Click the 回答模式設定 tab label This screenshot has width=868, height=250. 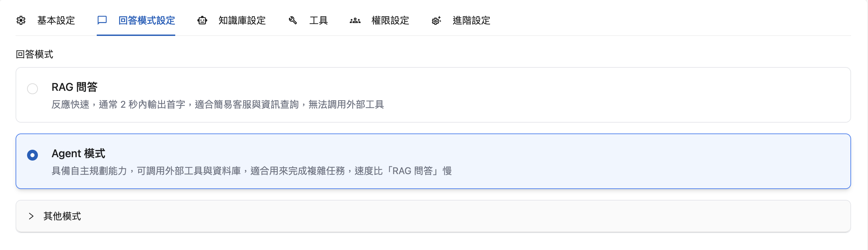(147, 21)
